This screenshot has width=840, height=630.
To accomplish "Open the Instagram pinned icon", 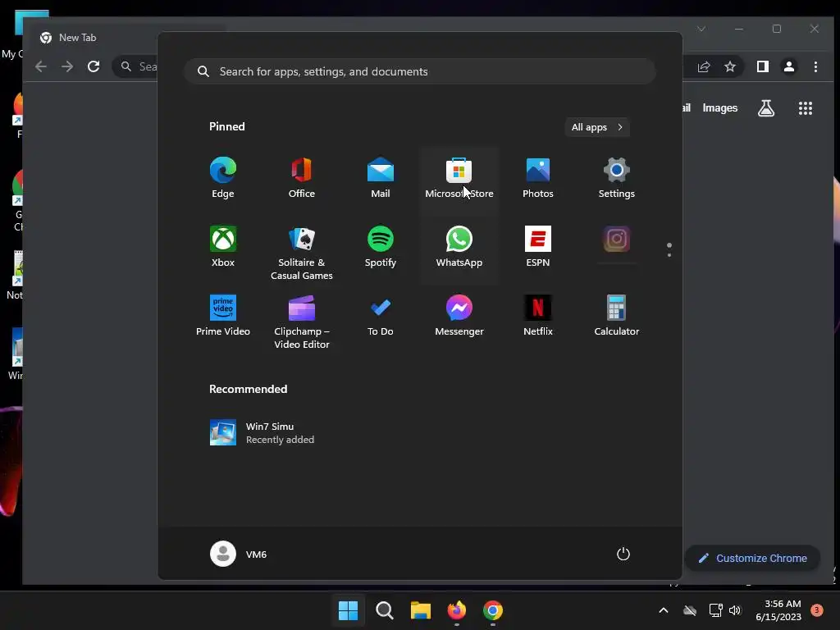I will click(617, 240).
